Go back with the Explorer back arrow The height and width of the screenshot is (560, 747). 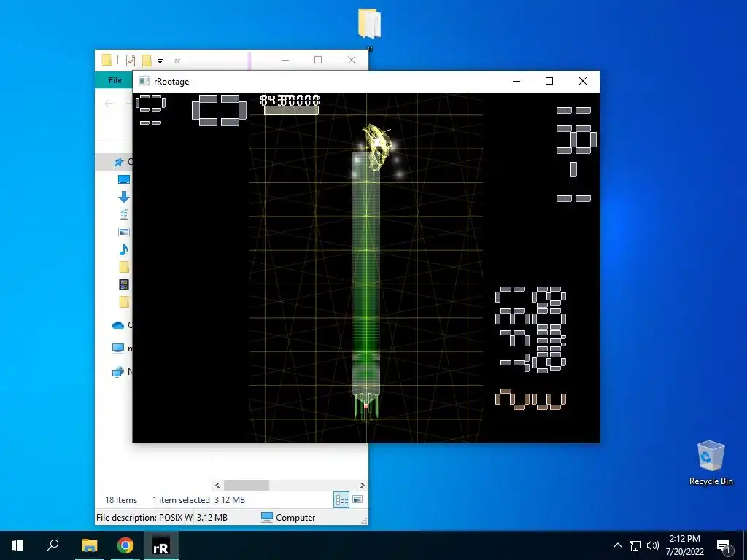pyautogui.click(x=109, y=104)
